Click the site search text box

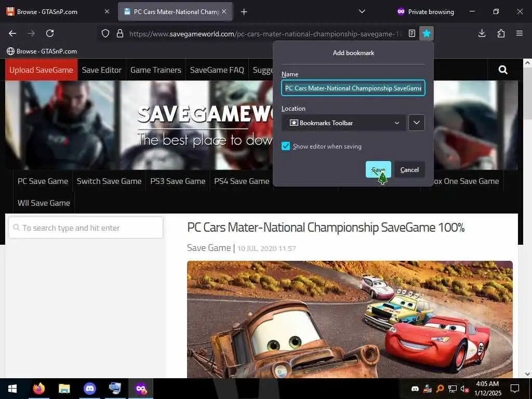(86, 228)
